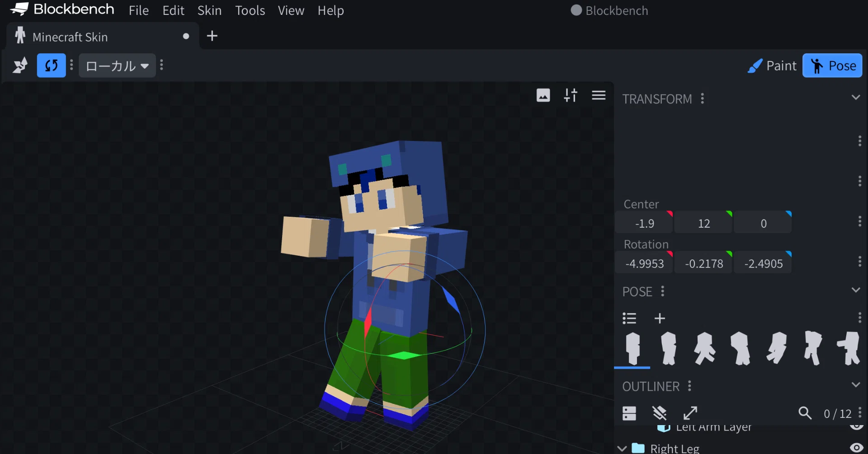Screen dimensions: 868x454
Task: Open the viewport hamburger menu
Action: click(599, 95)
